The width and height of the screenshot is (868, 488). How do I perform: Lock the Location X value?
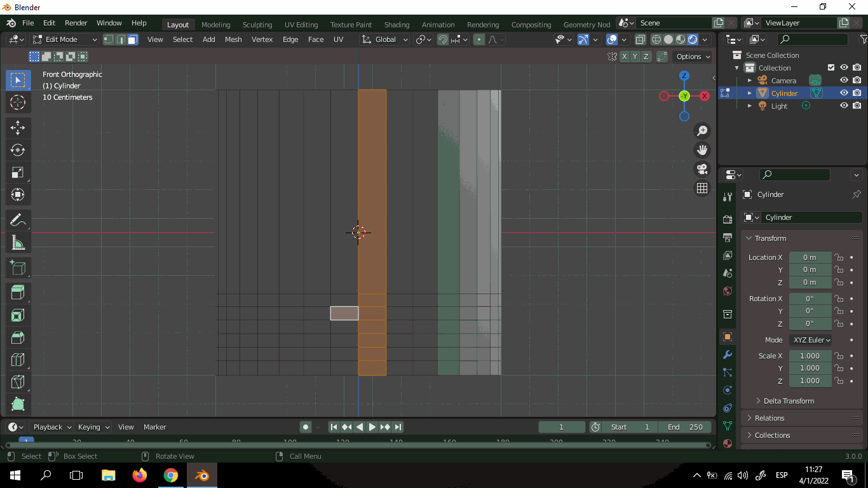839,257
